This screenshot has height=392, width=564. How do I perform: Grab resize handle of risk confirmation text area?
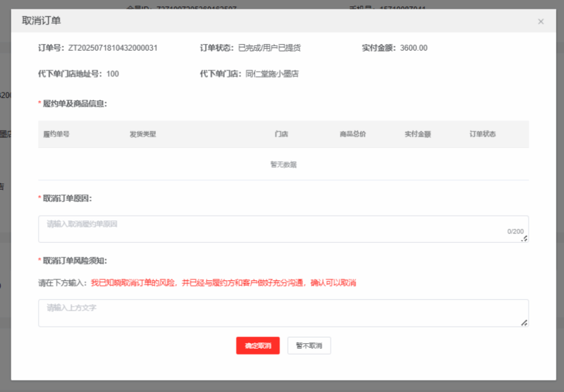[524, 323]
